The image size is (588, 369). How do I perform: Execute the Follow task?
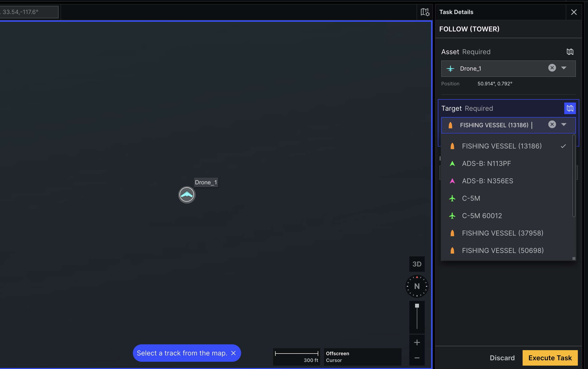pyautogui.click(x=550, y=358)
